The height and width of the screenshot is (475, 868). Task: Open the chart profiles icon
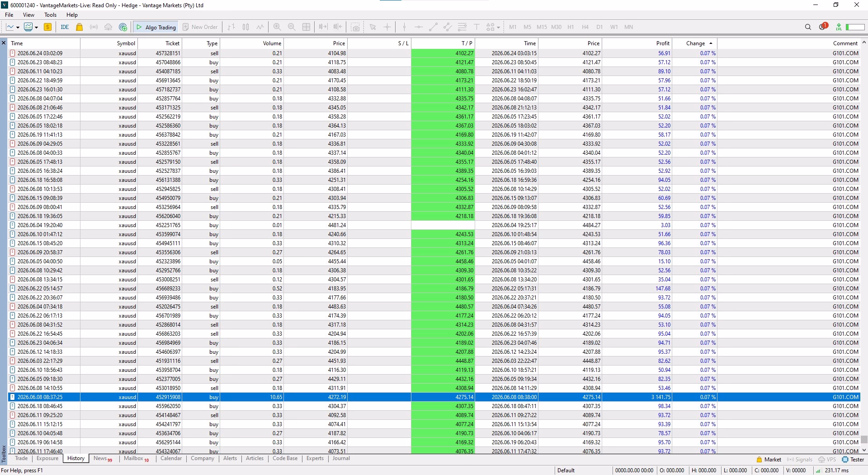[28, 27]
